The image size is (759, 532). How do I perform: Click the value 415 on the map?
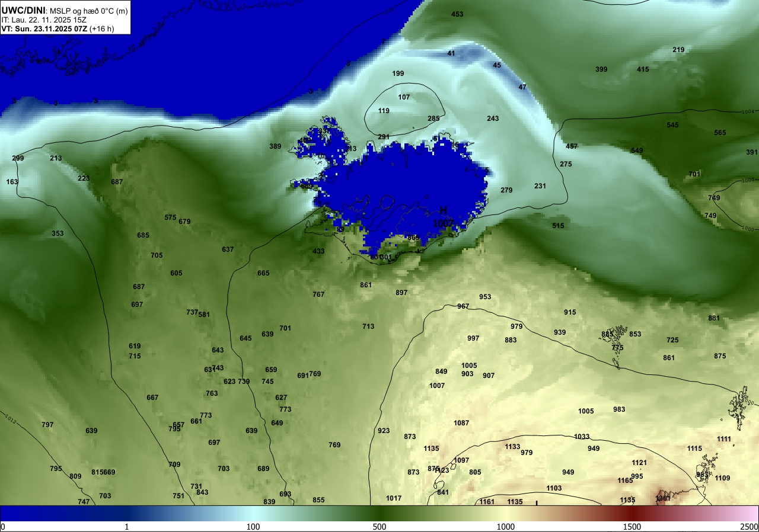[643, 69]
